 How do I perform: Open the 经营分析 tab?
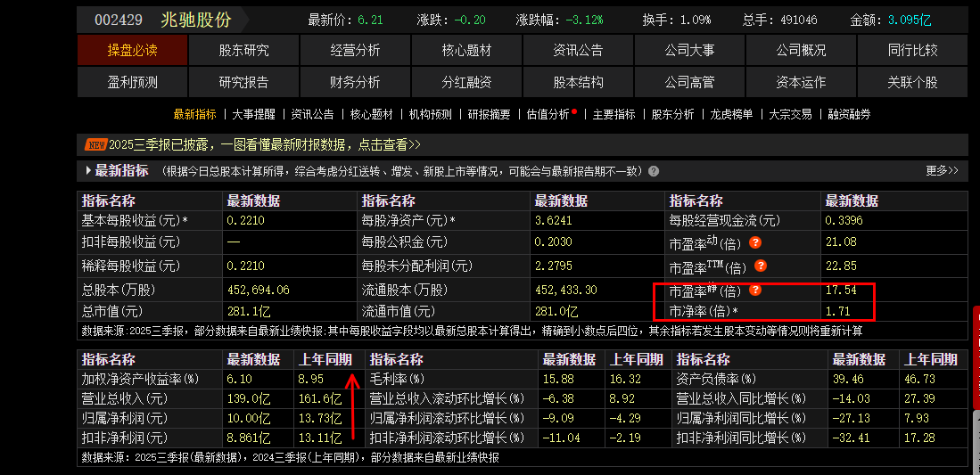click(x=355, y=50)
